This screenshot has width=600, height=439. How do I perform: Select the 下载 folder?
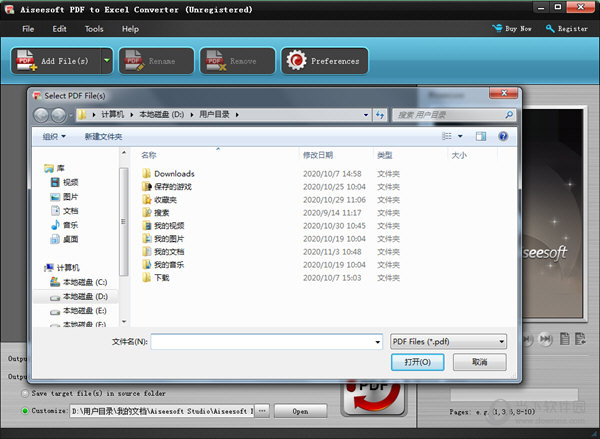pyautogui.click(x=156, y=278)
